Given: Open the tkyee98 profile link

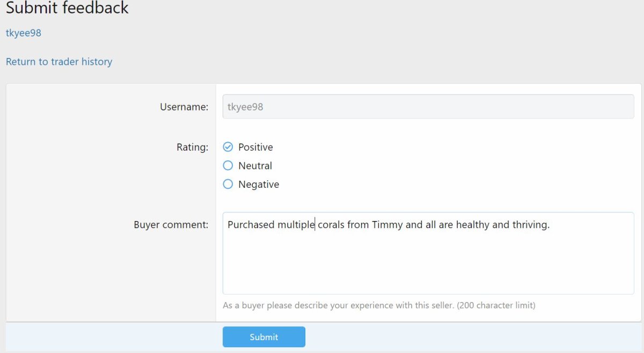Looking at the screenshot, I should [x=24, y=33].
